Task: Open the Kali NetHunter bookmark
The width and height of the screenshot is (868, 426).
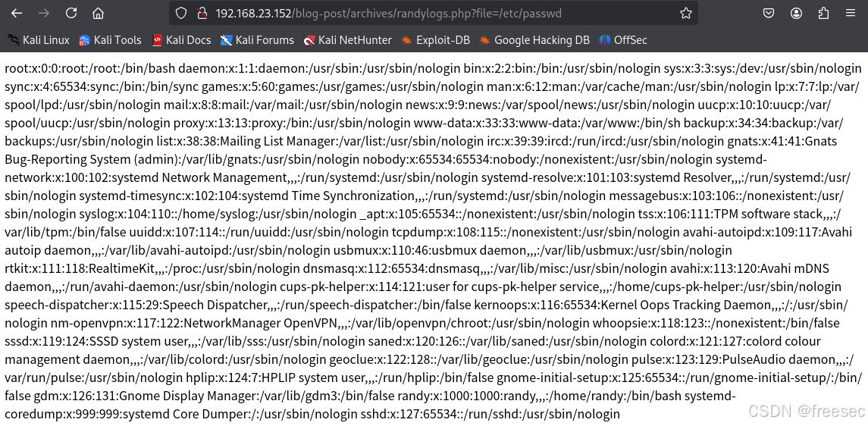Action: click(x=348, y=40)
